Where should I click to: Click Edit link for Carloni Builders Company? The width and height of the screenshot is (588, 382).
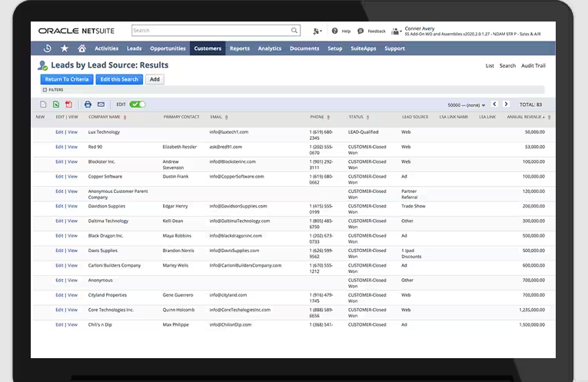(x=59, y=265)
